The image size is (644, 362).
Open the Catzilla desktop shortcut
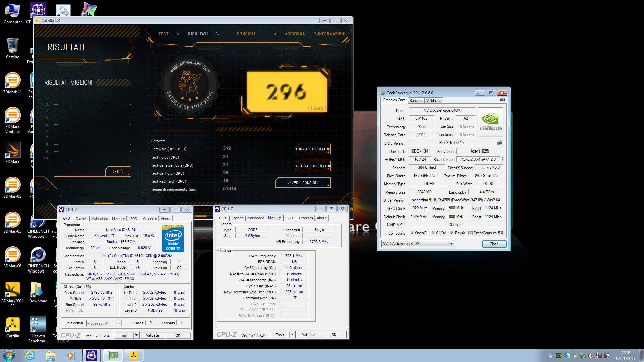[x=13, y=327]
